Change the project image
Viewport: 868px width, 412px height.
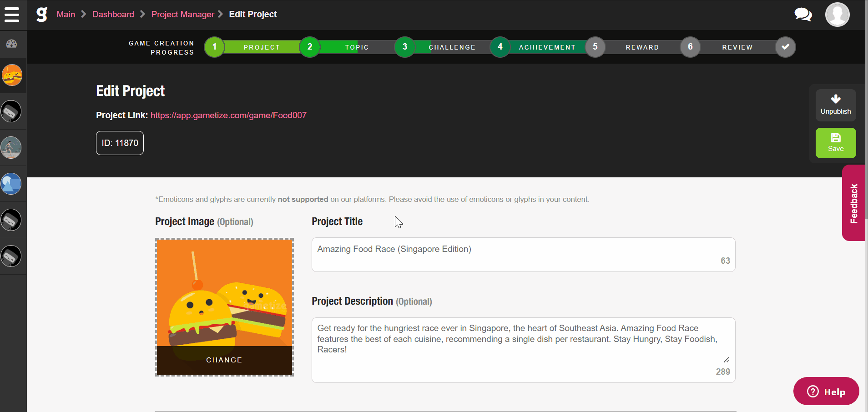(224, 360)
